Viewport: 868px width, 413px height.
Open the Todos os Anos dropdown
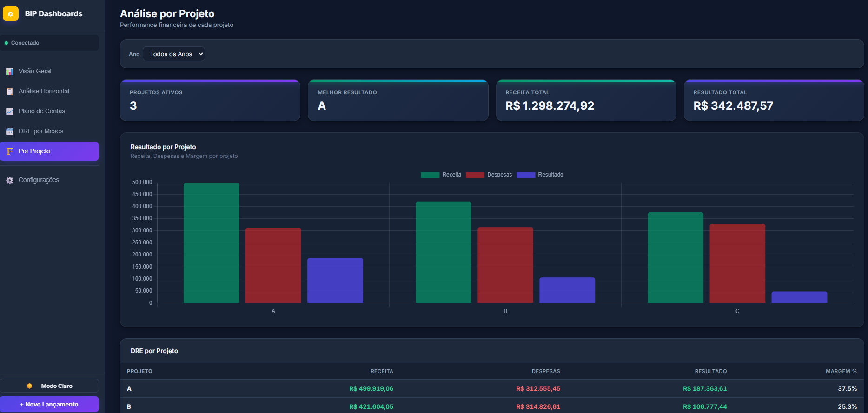pyautogui.click(x=174, y=54)
